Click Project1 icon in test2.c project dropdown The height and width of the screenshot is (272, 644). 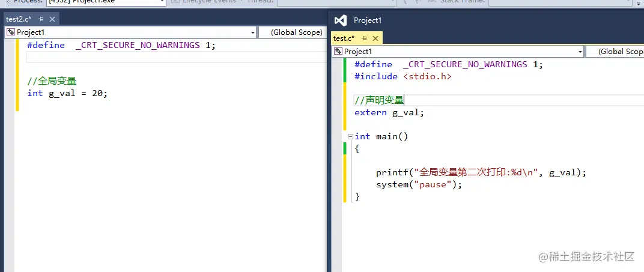pos(10,32)
